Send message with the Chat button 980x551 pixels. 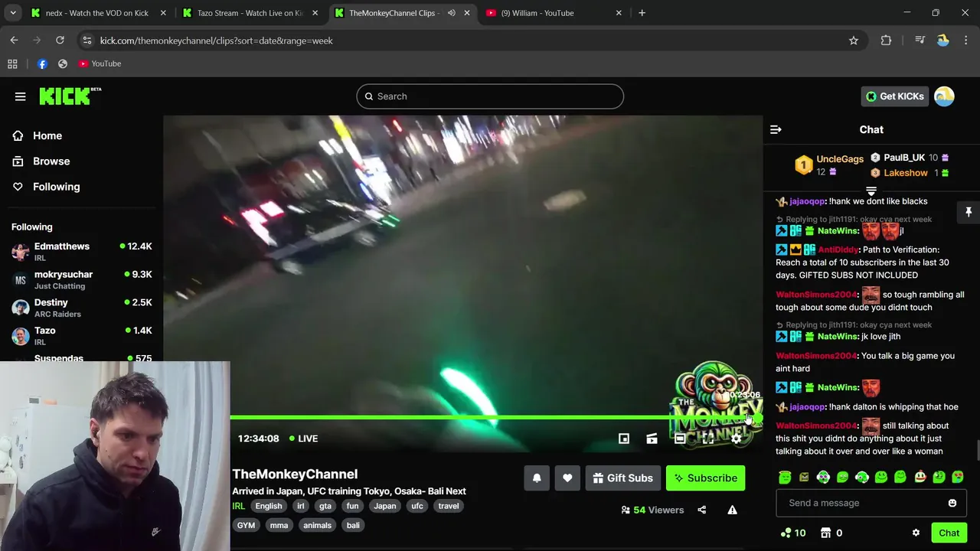coord(949,533)
